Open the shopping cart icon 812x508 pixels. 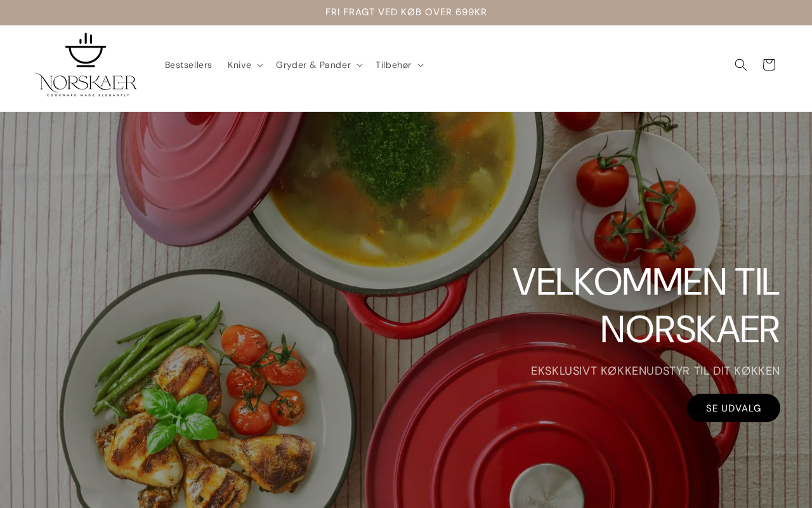tap(768, 65)
